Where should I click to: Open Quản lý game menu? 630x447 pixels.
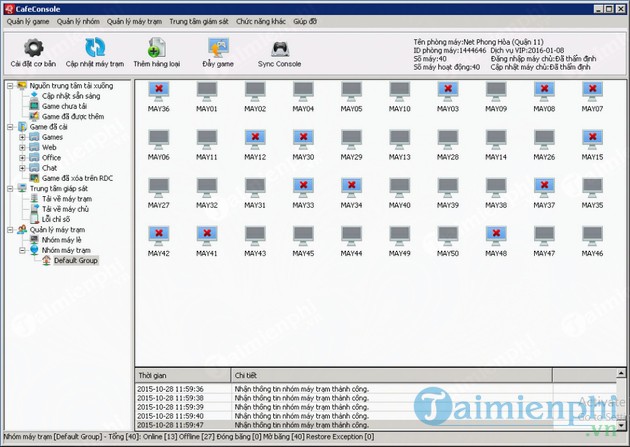coord(28,22)
